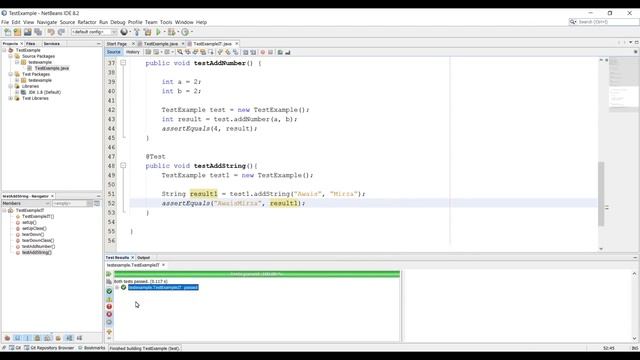Image resolution: width=640 pixels, height=360 pixels.
Task: Minimize the Test Results panel
Action: pyautogui.click(x=635, y=258)
